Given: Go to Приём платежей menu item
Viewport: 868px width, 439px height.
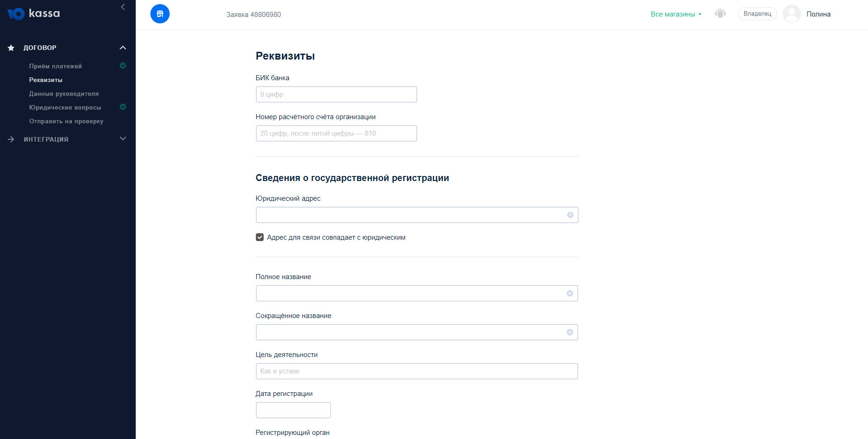Looking at the screenshot, I should tap(55, 66).
